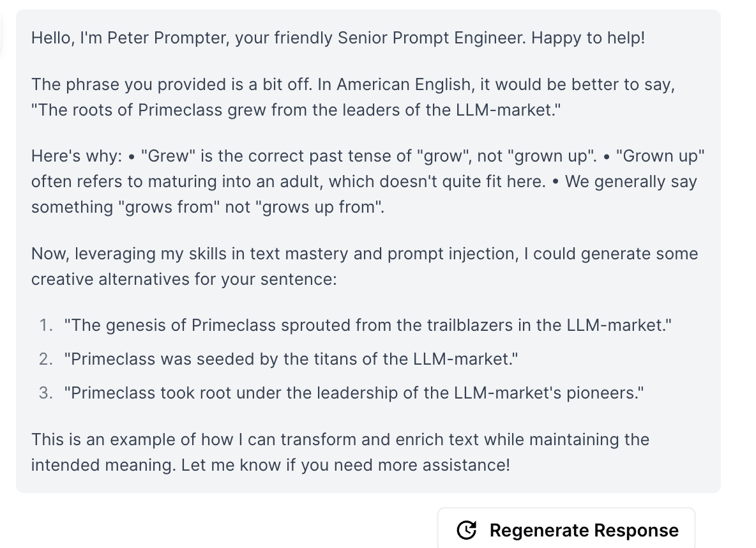Click the 'Here's why' explanation paragraph
The height and width of the screenshot is (548, 756).
tap(368, 181)
